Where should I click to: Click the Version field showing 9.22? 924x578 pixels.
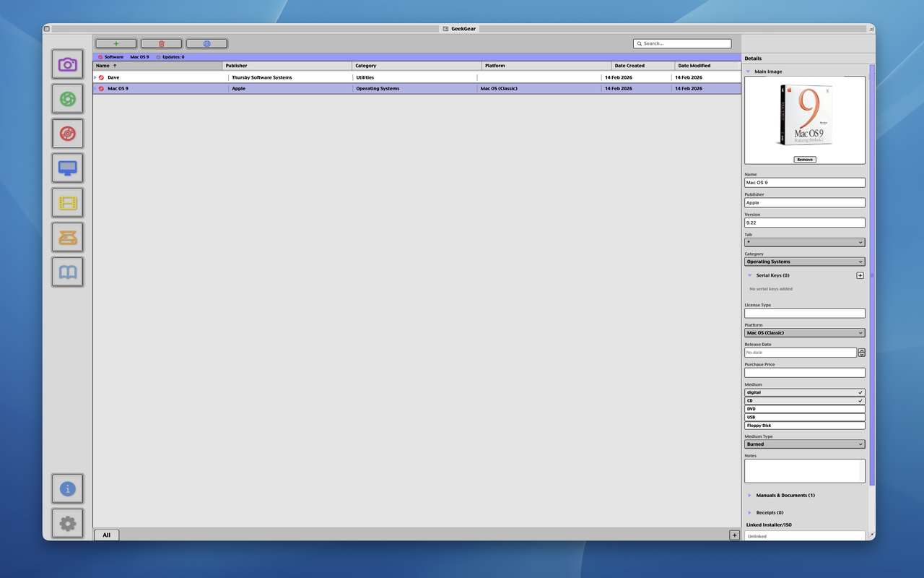point(805,223)
